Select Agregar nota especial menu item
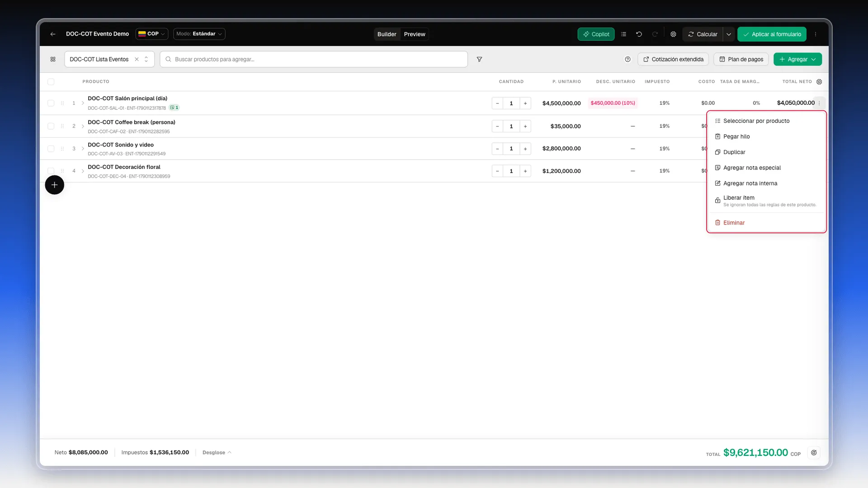Screen dimensions: 868x488 tap(766, 168)
